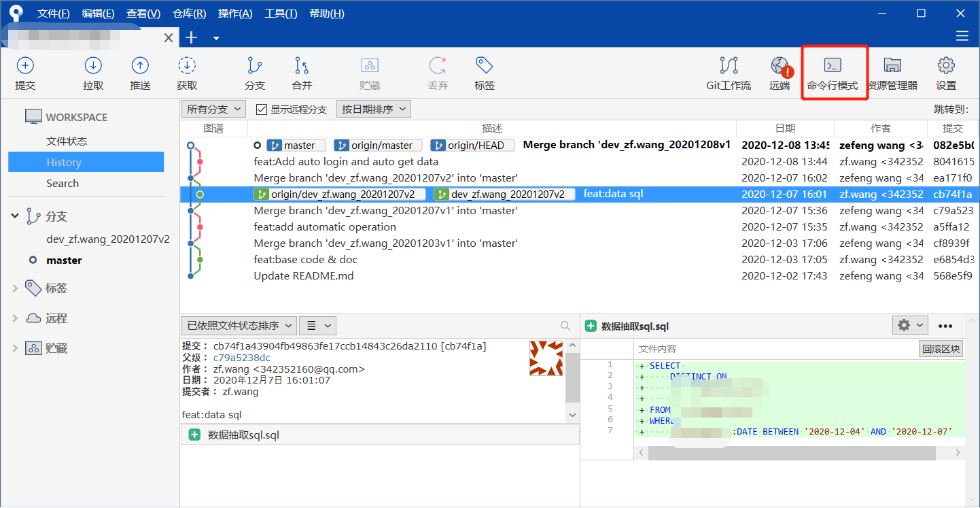Viewport: 980px width, 508px height.
Task: Open the 查看(V) menu
Action: click(x=143, y=14)
